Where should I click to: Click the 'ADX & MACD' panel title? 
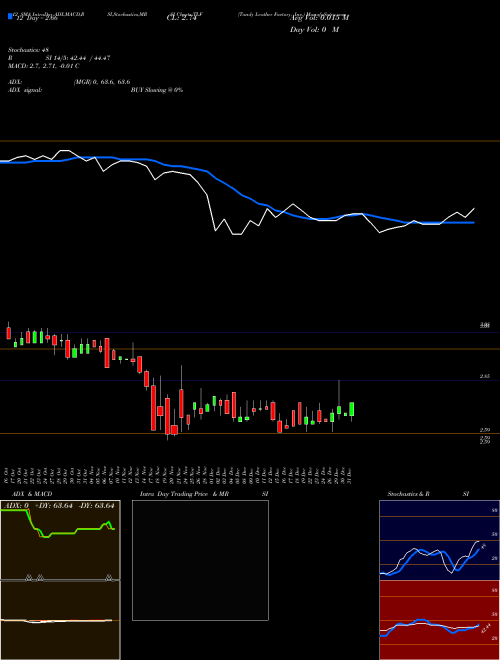click(32, 494)
